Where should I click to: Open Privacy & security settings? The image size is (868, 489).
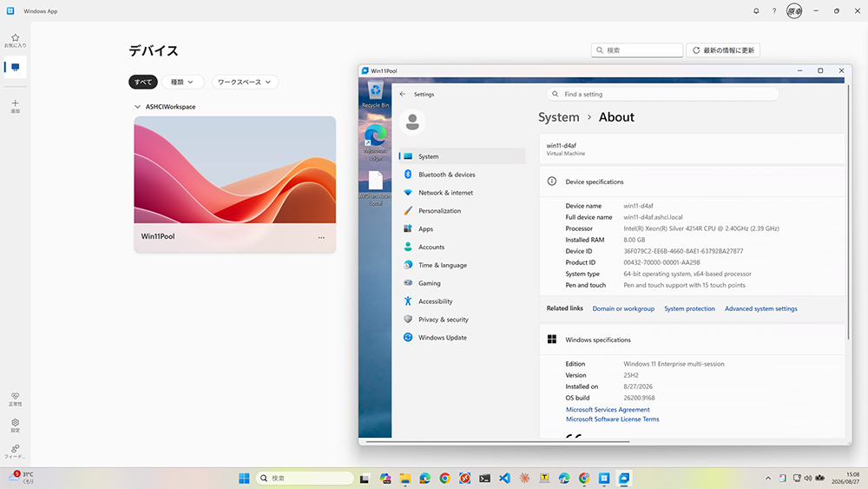[x=462, y=320]
